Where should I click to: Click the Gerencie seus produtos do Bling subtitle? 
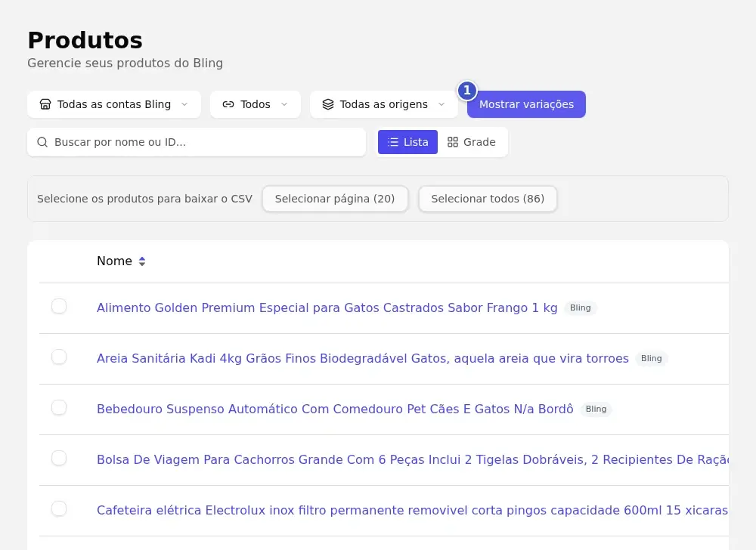pyautogui.click(x=125, y=63)
